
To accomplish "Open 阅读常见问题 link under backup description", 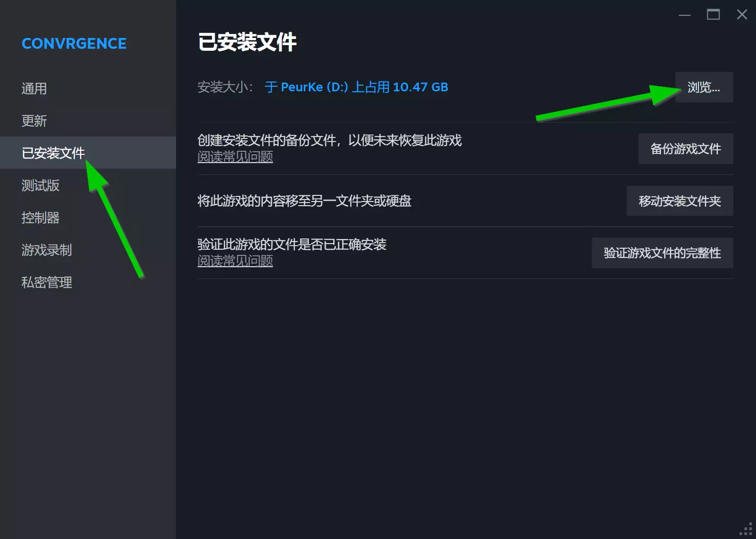I will pos(235,157).
